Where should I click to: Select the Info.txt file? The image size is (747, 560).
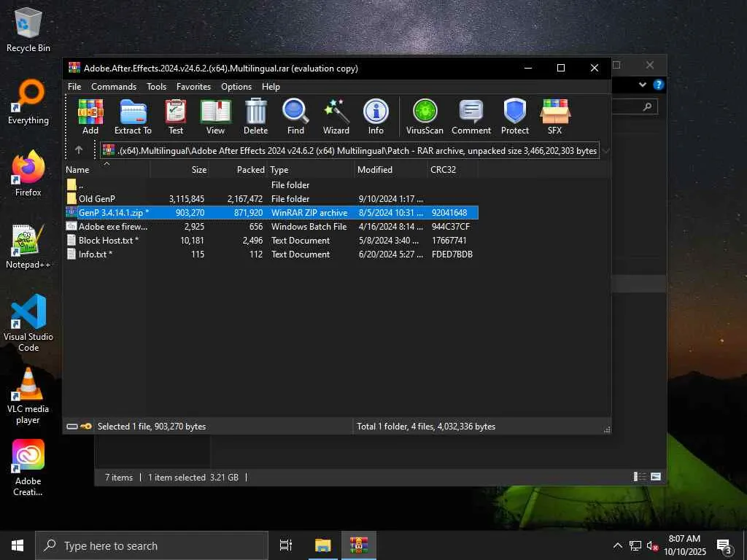click(271, 254)
